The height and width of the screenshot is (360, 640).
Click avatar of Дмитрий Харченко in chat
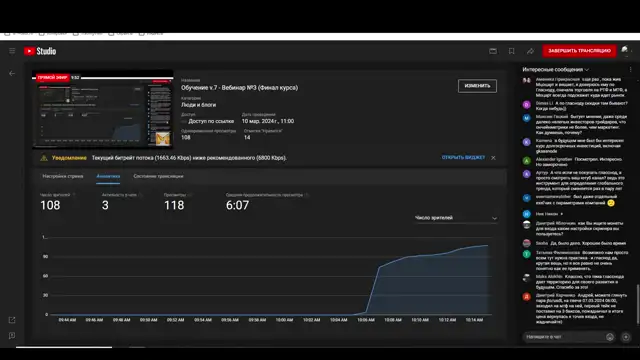527,297
